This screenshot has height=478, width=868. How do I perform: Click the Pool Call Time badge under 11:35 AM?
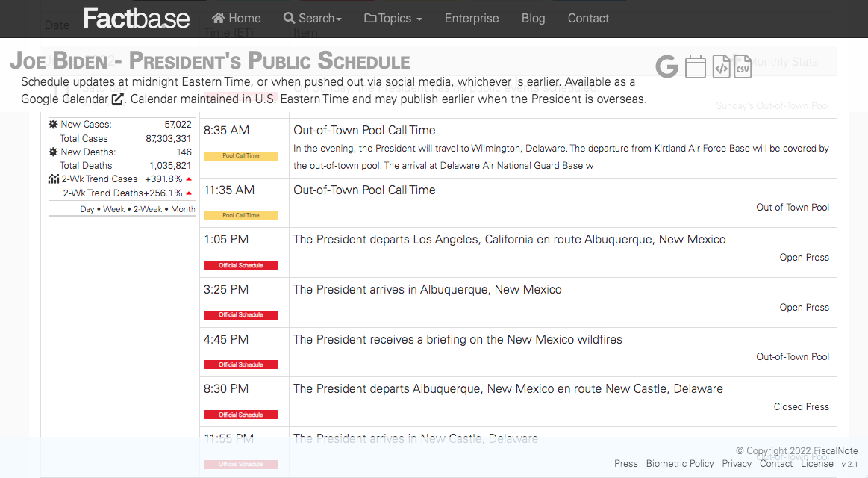click(x=241, y=215)
